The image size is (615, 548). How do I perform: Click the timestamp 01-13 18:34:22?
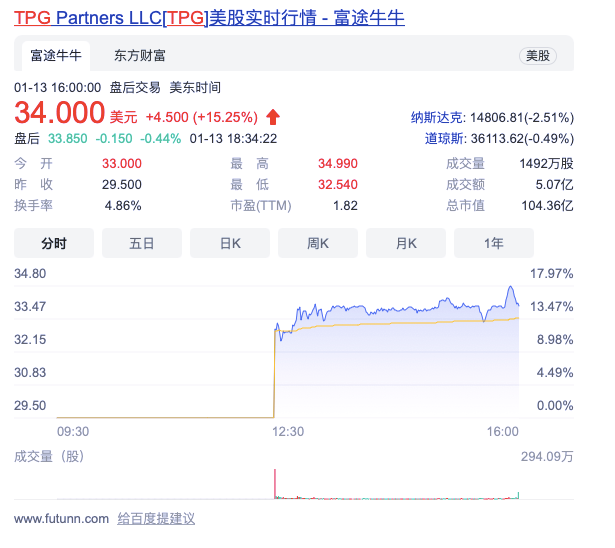(233, 138)
